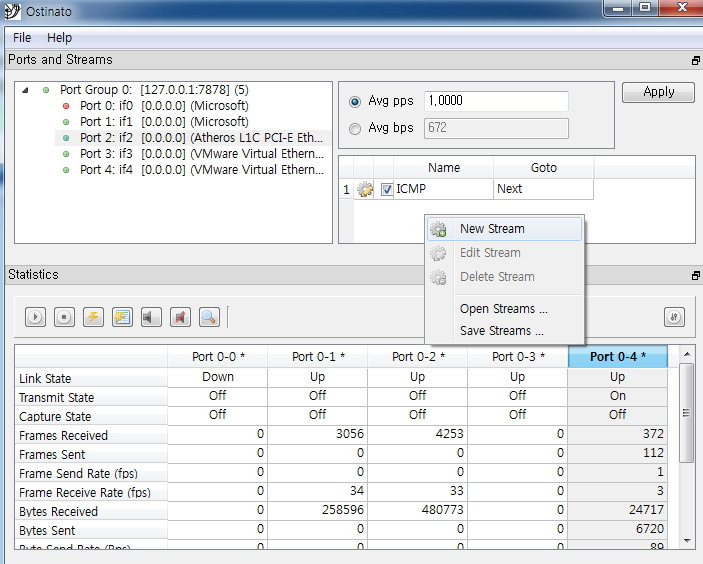Click Bytes Sent value 6720
703x564 pixels.
click(618, 529)
